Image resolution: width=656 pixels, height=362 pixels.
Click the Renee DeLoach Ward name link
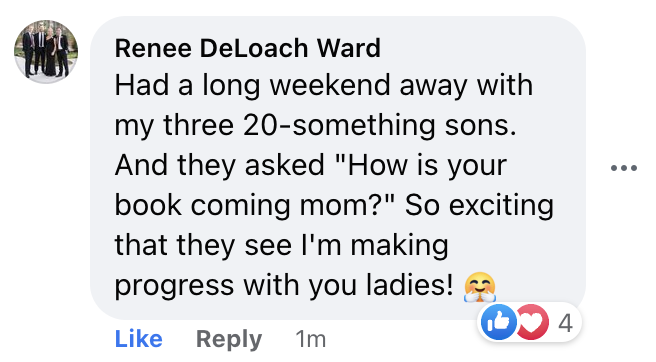[x=248, y=48]
